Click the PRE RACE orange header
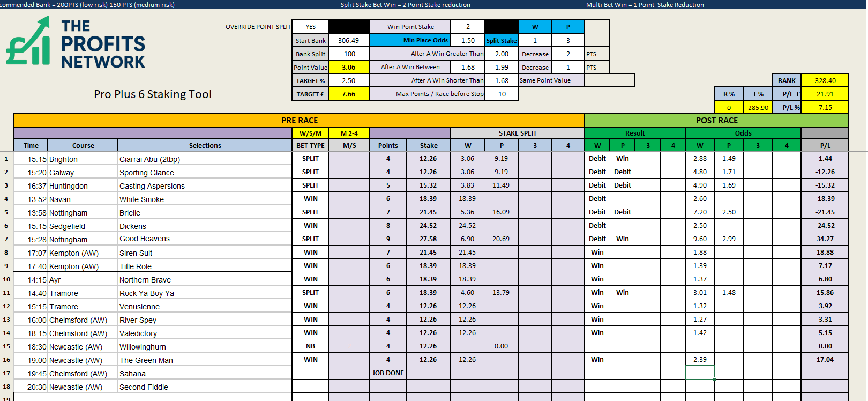The height and width of the screenshot is (401, 868). pos(299,121)
